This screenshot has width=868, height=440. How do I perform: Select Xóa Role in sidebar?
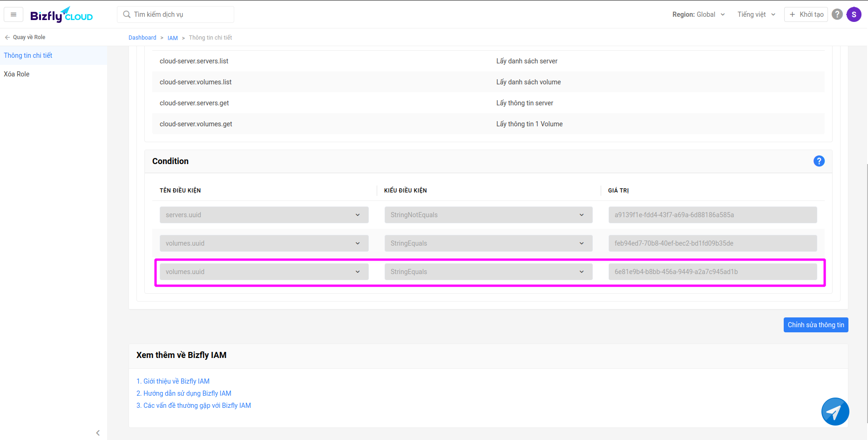click(17, 74)
